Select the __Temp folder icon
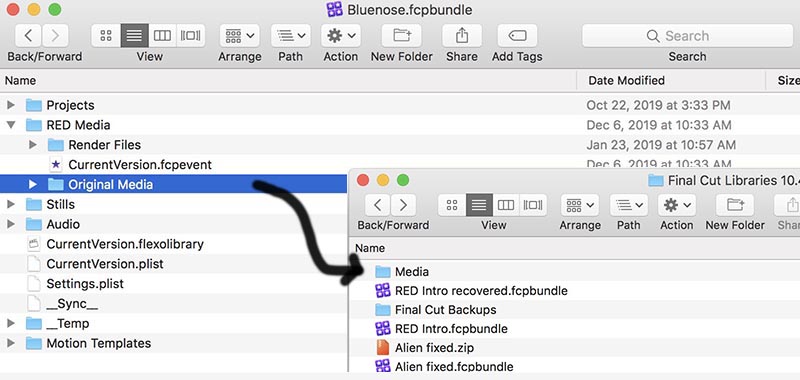The height and width of the screenshot is (380, 800). pos(34,323)
